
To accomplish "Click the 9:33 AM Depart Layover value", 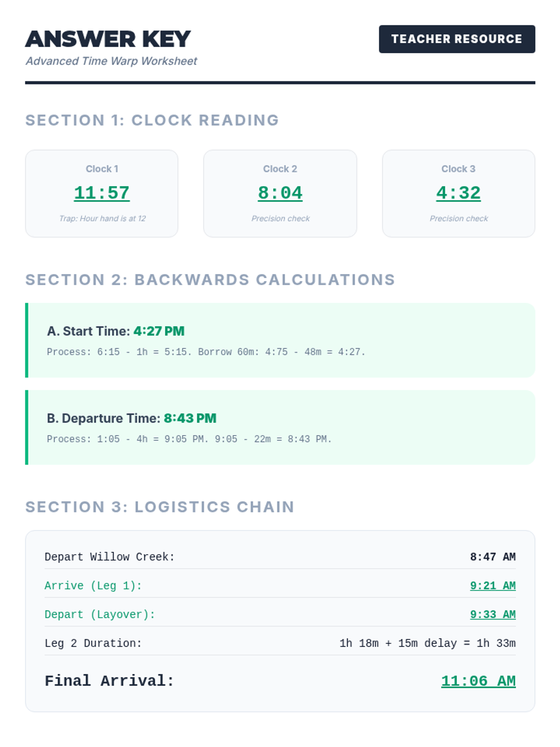I will click(x=493, y=615).
